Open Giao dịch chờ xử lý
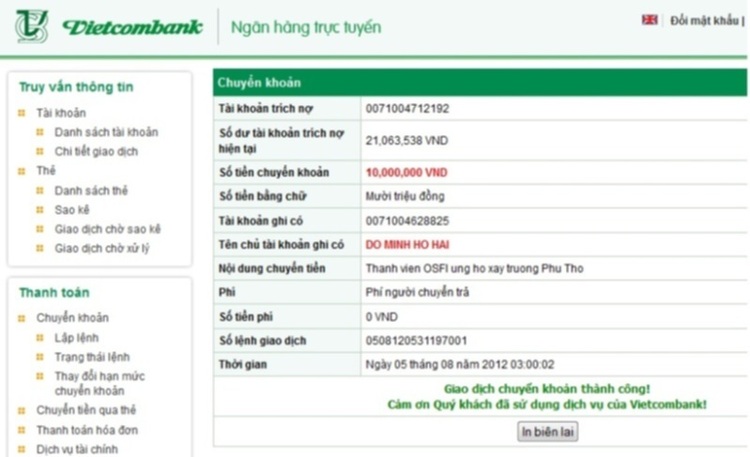The image size is (750, 457). coord(102,248)
